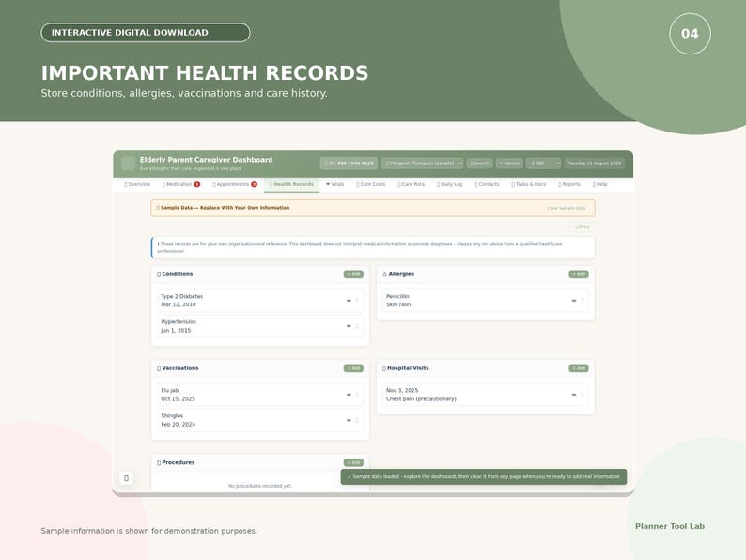Select the 'Shingles' text
This screenshot has height=560, width=746.
pos(172,416)
